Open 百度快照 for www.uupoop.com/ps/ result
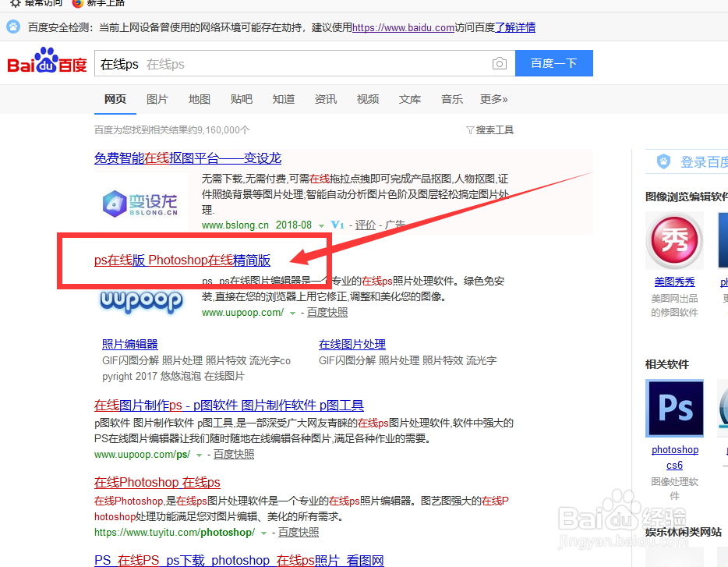 234,455
